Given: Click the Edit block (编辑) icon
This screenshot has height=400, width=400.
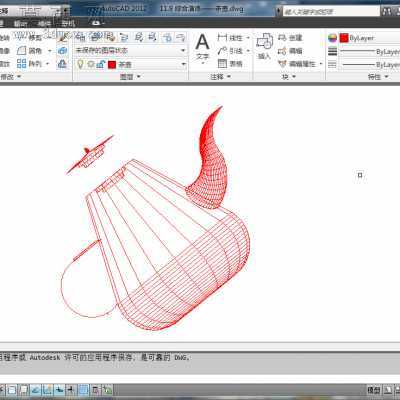Looking at the screenshot, I should click(x=282, y=51).
